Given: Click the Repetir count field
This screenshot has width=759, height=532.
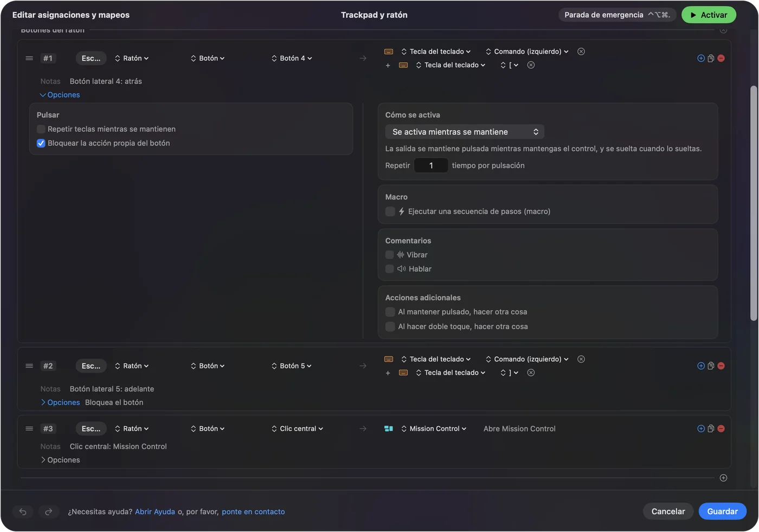Looking at the screenshot, I should (x=431, y=165).
